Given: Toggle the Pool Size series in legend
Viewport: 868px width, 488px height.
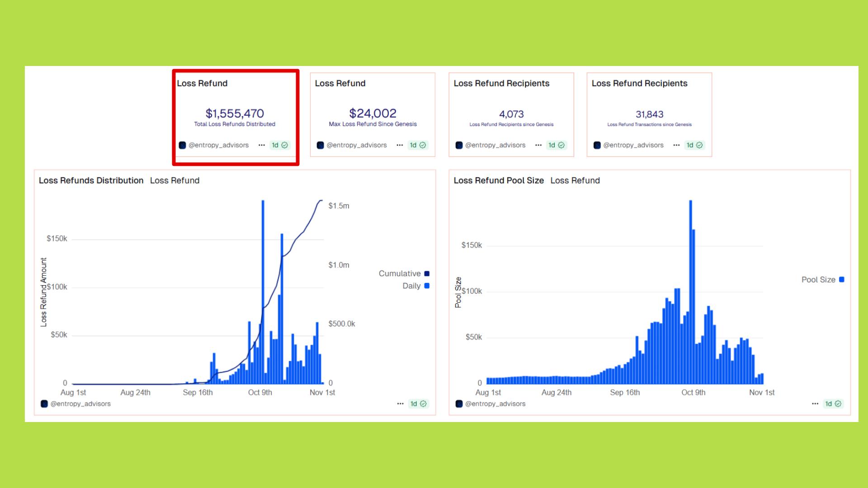Looking at the screenshot, I should (x=818, y=280).
